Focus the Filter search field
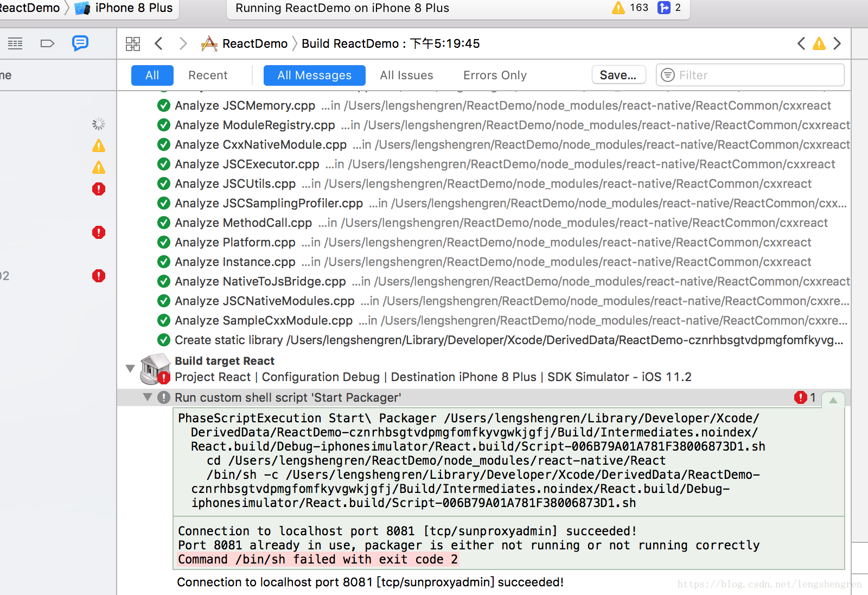The width and height of the screenshot is (868, 595). pyautogui.click(x=750, y=75)
